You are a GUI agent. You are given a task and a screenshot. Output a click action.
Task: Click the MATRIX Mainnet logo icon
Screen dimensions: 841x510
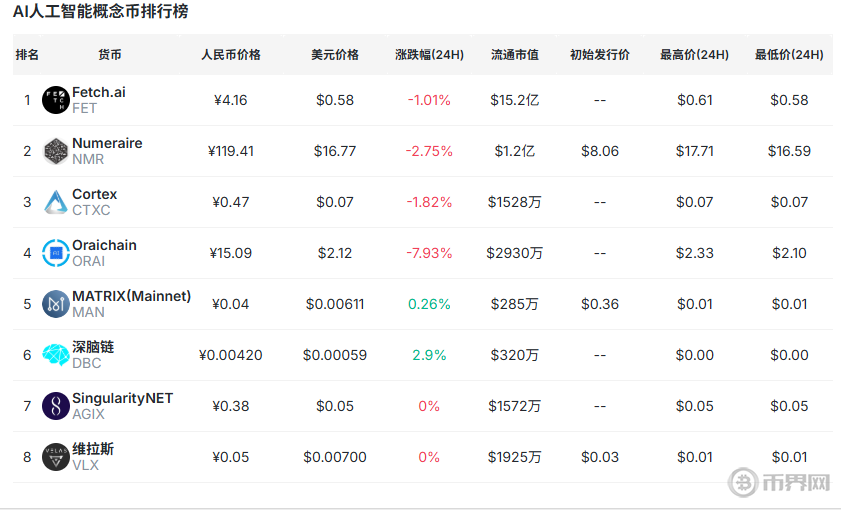56,304
